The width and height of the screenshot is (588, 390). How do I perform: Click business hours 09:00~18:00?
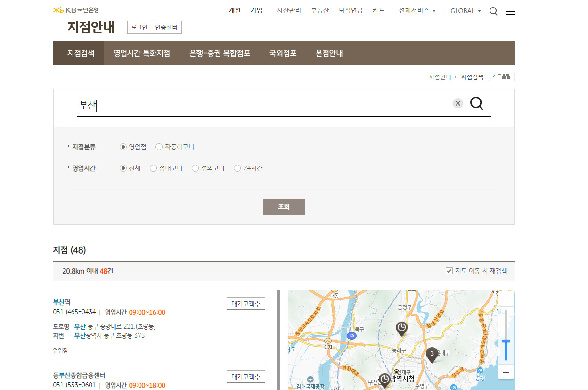click(147, 385)
